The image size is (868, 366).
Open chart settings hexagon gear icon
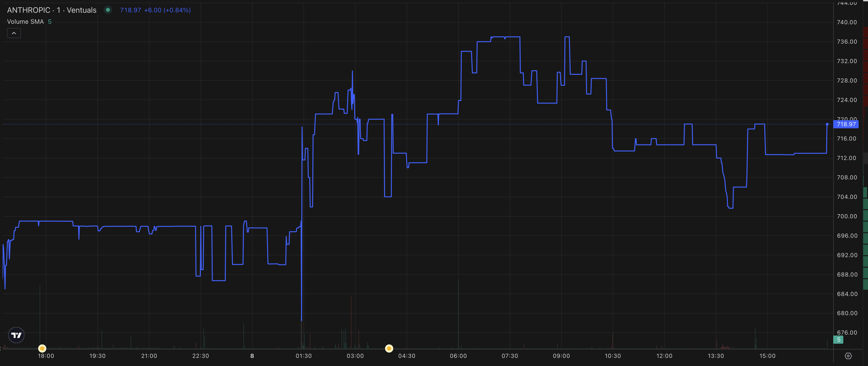(848, 356)
